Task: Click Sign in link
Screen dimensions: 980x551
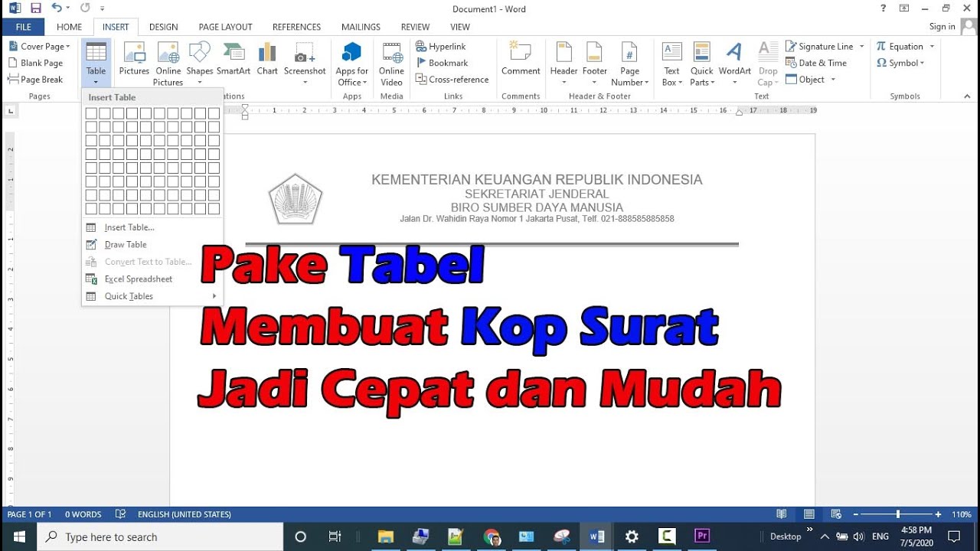Action: 942,27
